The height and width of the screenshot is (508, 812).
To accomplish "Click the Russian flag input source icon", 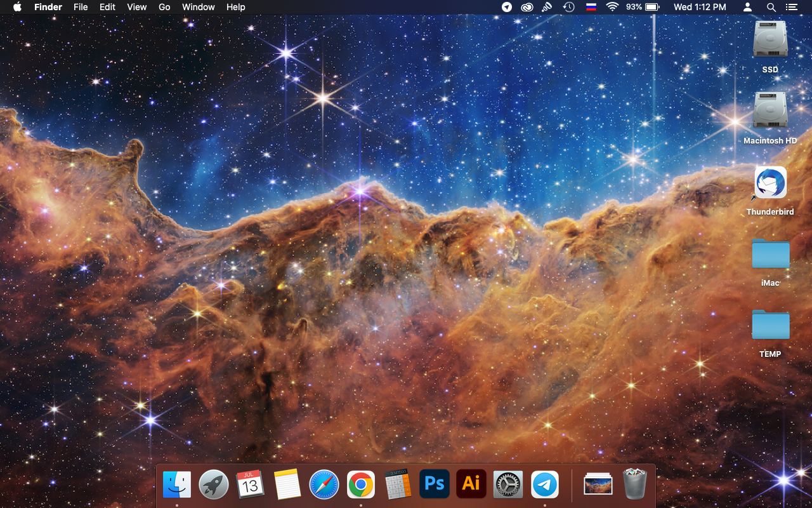I will [591, 7].
